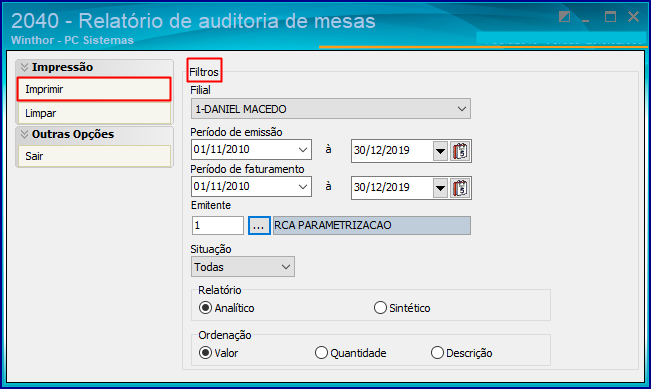This screenshot has width=651, height=389.
Task: Click the Período de faturamento label
Action: pyautogui.click(x=247, y=169)
